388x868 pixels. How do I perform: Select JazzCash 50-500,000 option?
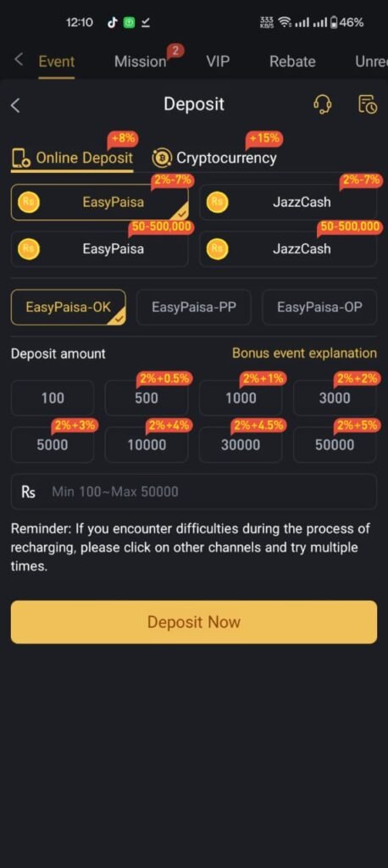pyautogui.click(x=288, y=249)
